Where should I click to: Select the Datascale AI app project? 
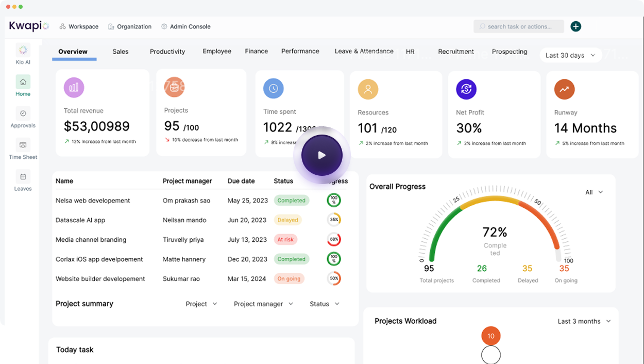(x=80, y=220)
